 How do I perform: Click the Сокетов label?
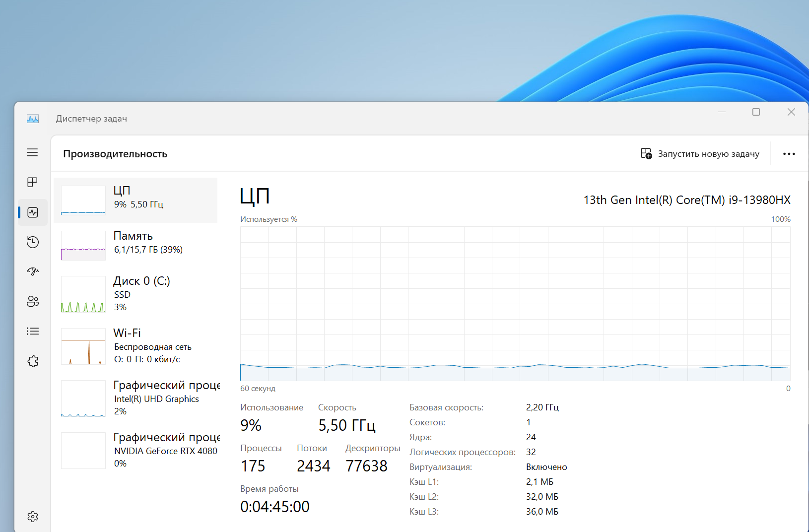coord(427,422)
